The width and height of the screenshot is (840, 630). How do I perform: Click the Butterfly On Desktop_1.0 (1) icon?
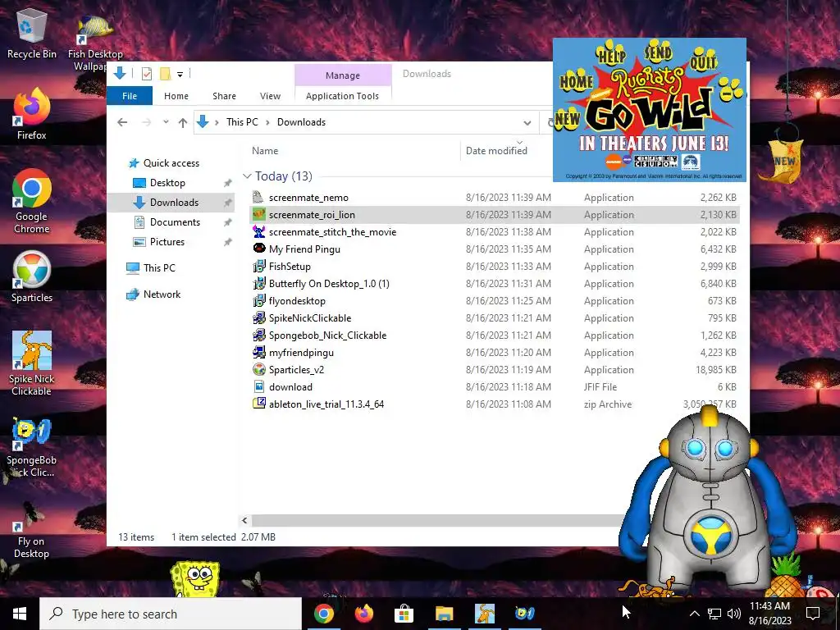coord(258,283)
